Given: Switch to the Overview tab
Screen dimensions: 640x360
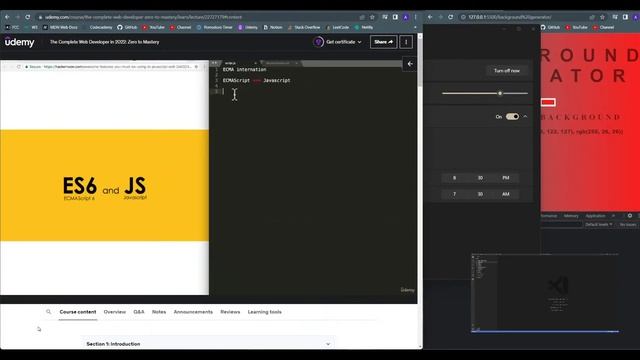Looking at the screenshot, I should pos(115,312).
